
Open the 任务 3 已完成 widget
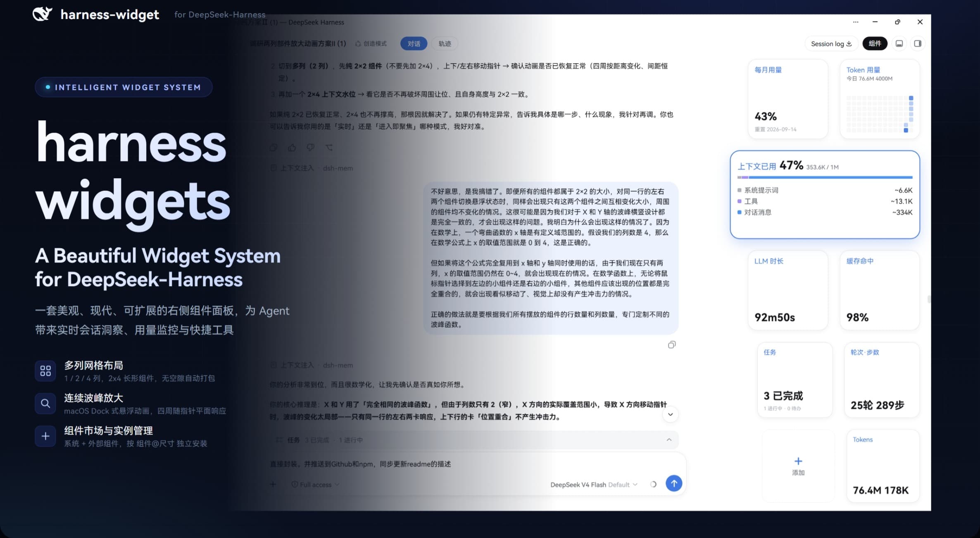click(x=795, y=380)
